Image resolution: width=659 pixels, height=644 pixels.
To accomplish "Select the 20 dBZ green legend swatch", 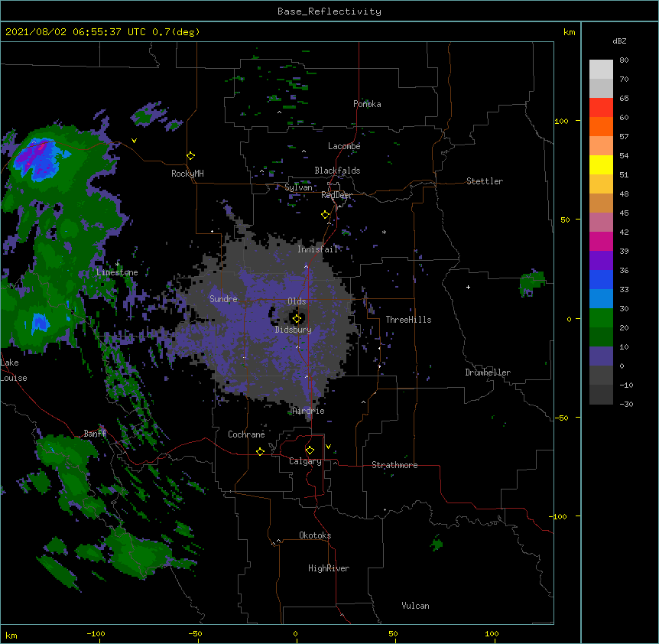I will pyautogui.click(x=601, y=318).
